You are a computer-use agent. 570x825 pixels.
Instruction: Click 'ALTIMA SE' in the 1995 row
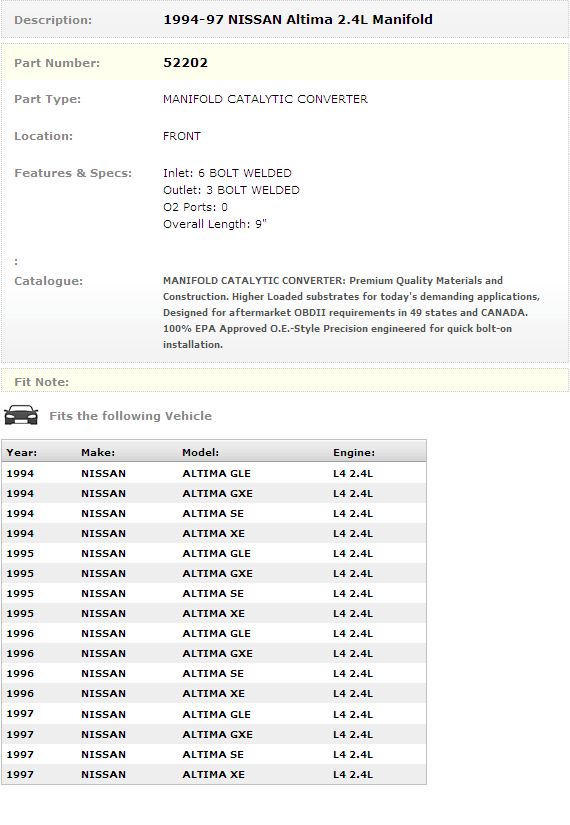click(x=213, y=593)
